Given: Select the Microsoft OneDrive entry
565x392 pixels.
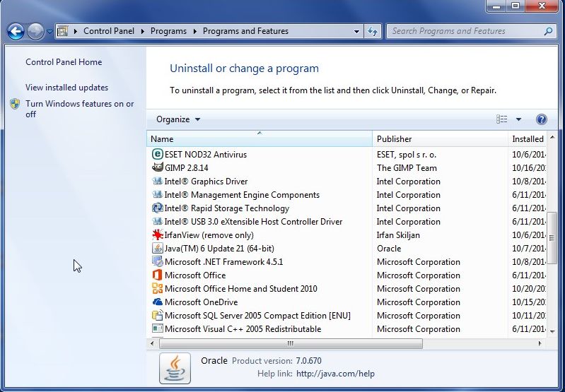Looking at the screenshot, I should 201,302.
